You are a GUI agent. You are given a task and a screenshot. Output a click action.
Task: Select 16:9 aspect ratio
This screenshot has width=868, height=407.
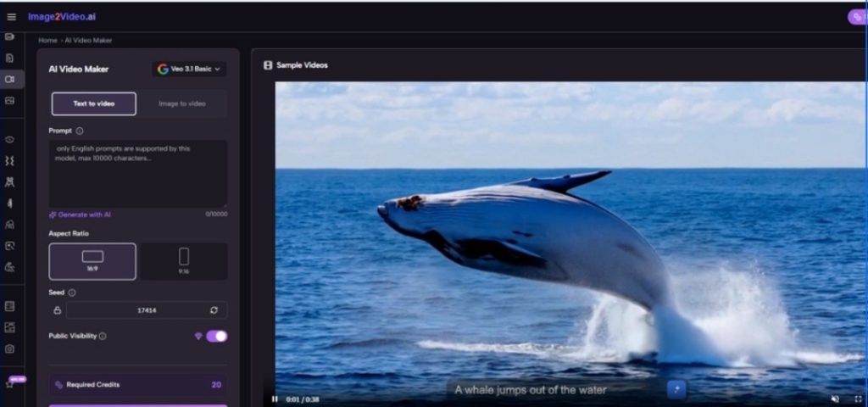click(92, 261)
